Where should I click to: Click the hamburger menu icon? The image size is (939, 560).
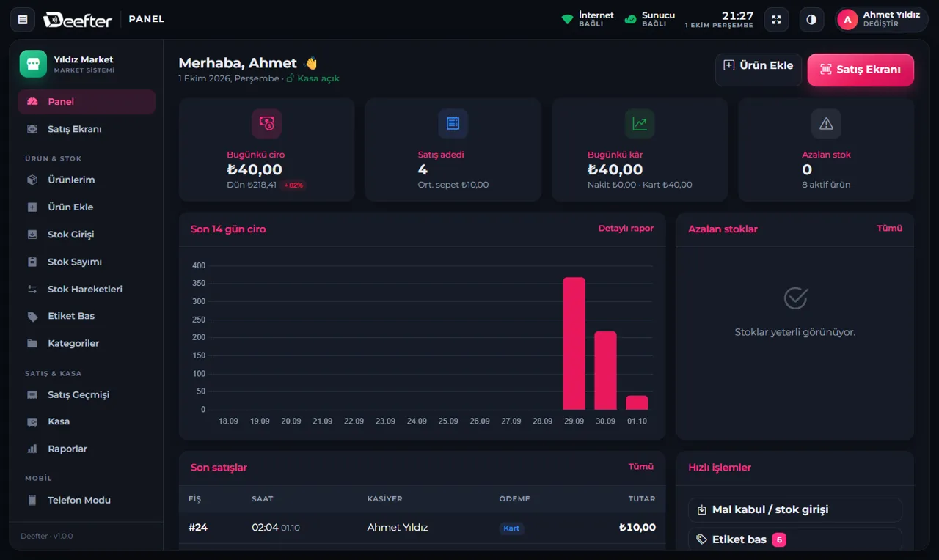coord(23,20)
